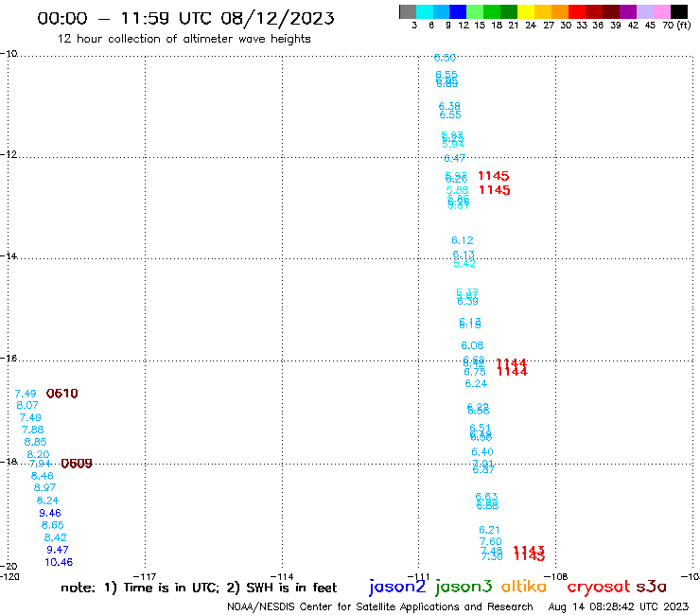The image size is (700, 615).
Task: Click the wave height value '6.12'
Action: click(x=462, y=240)
